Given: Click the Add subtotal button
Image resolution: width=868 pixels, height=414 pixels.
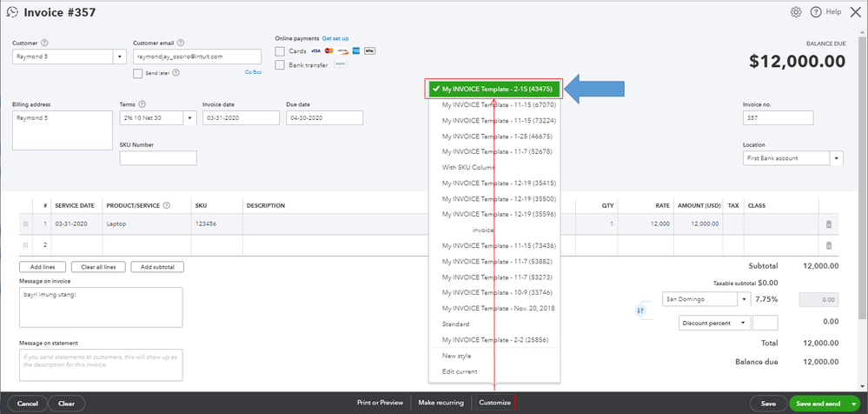Looking at the screenshot, I should pos(157,267).
